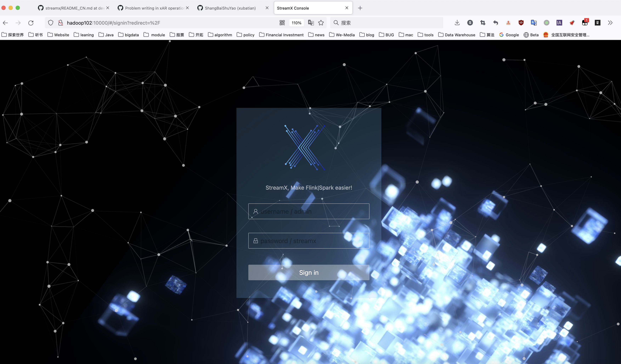Click the crop screenshot extension icon

pyautogui.click(x=483, y=23)
